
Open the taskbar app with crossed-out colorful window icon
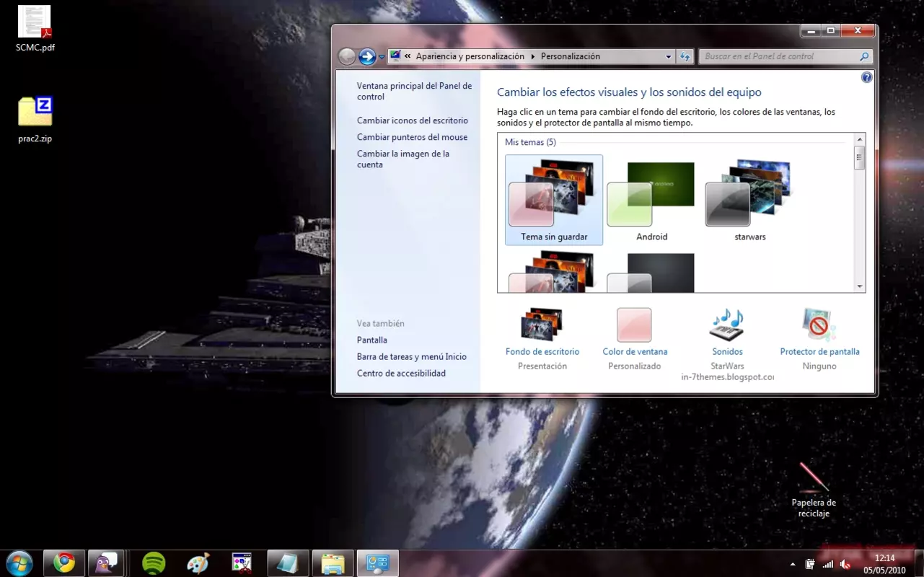(242, 563)
